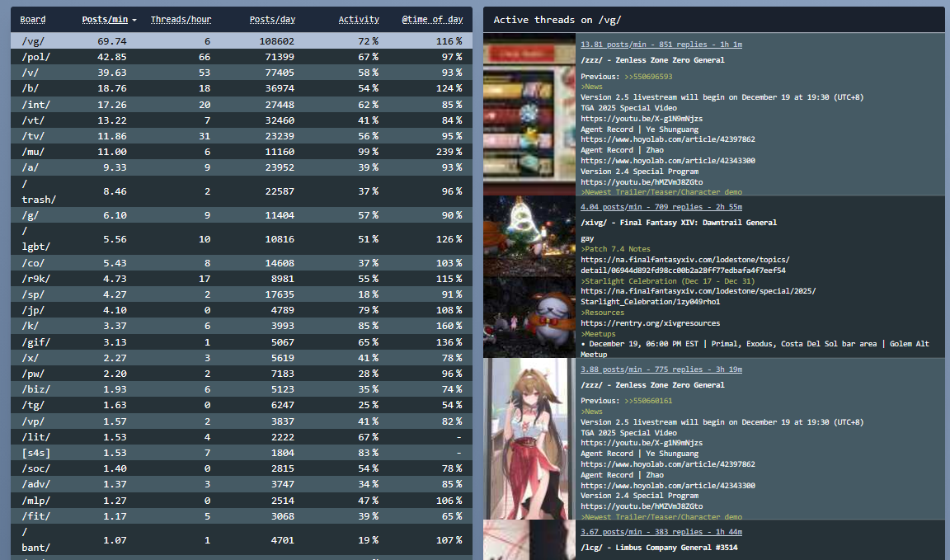The image size is (950, 560).
Task: Open thumbnail of 851-reply /zzz/ thread
Action: point(529,114)
